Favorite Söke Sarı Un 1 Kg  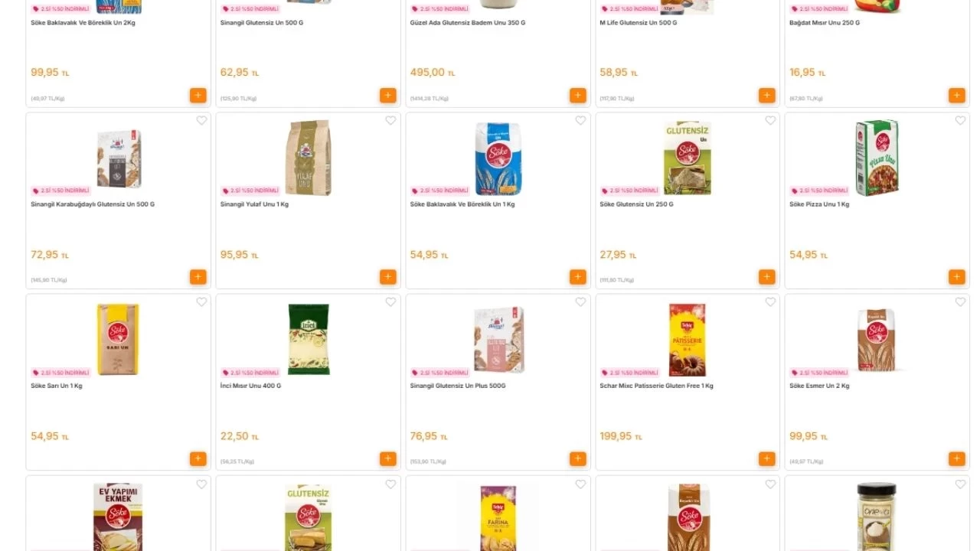[x=201, y=302]
